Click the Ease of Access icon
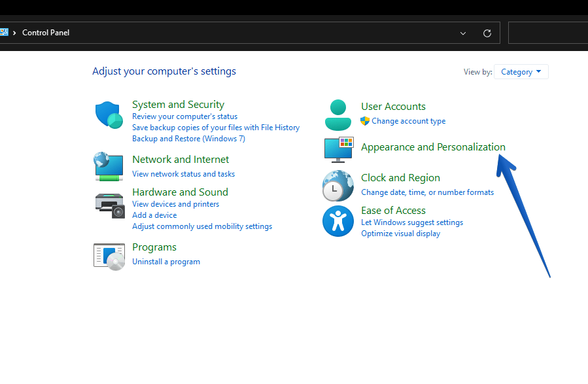 click(338, 221)
